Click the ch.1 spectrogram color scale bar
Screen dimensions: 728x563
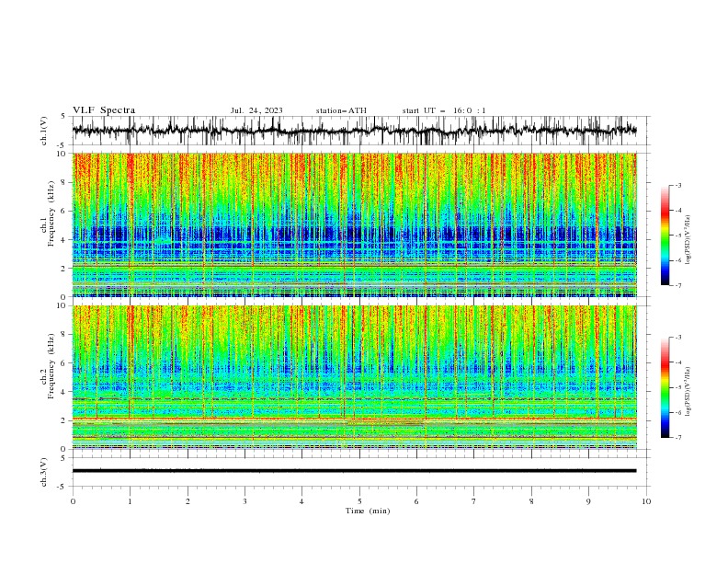pyautogui.click(x=665, y=236)
